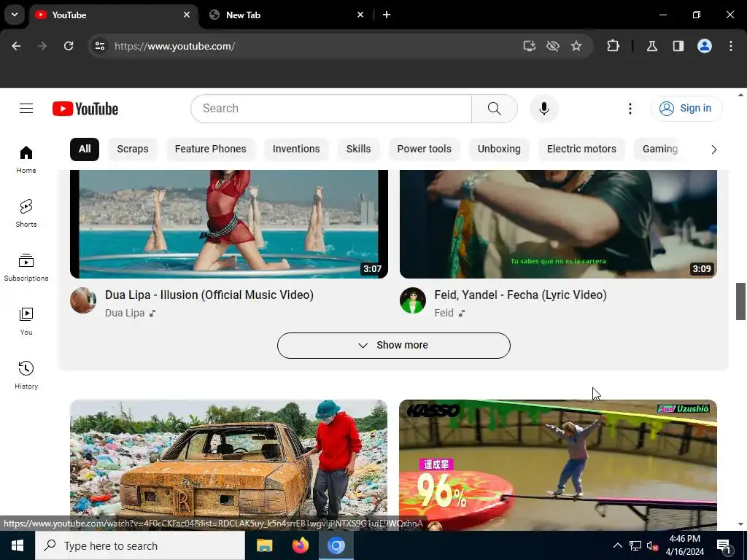Image resolution: width=747 pixels, height=560 pixels.
Task: Select the Gaming chip
Action: tap(659, 149)
